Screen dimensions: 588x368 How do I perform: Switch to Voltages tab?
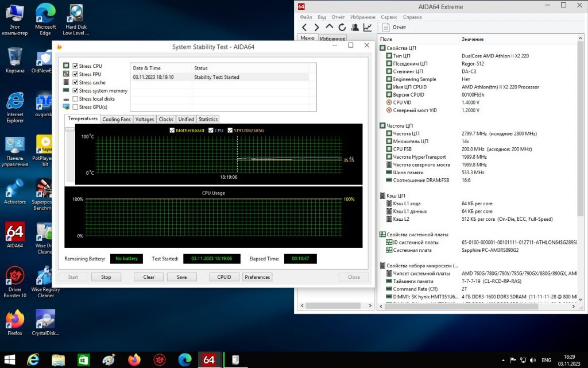click(144, 119)
